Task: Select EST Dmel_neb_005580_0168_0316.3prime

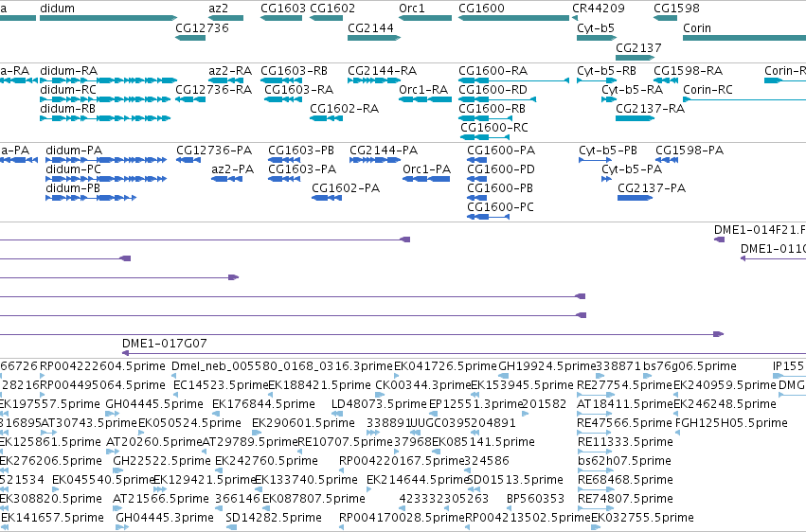Action: coord(282,366)
